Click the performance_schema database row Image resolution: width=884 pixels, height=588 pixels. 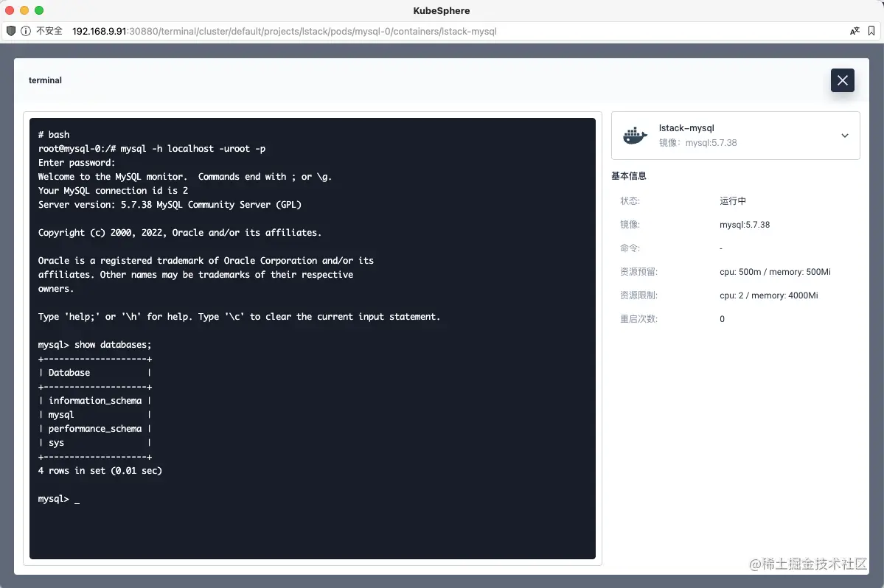click(94, 429)
